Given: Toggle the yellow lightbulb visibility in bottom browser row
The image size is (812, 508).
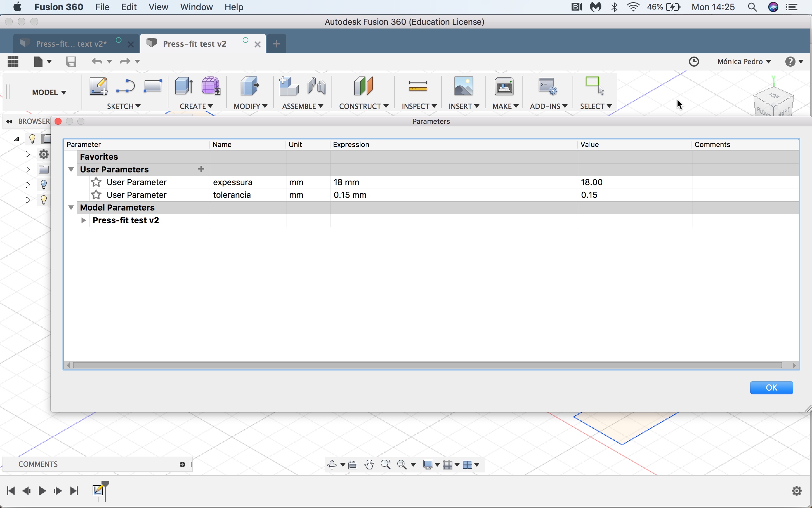Looking at the screenshot, I should pyautogui.click(x=44, y=200).
